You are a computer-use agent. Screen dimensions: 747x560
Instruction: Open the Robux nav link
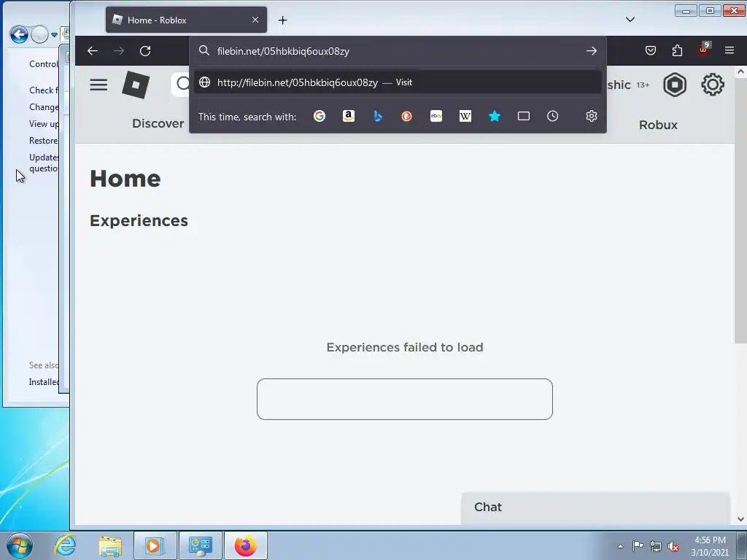(x=658, y=125)
